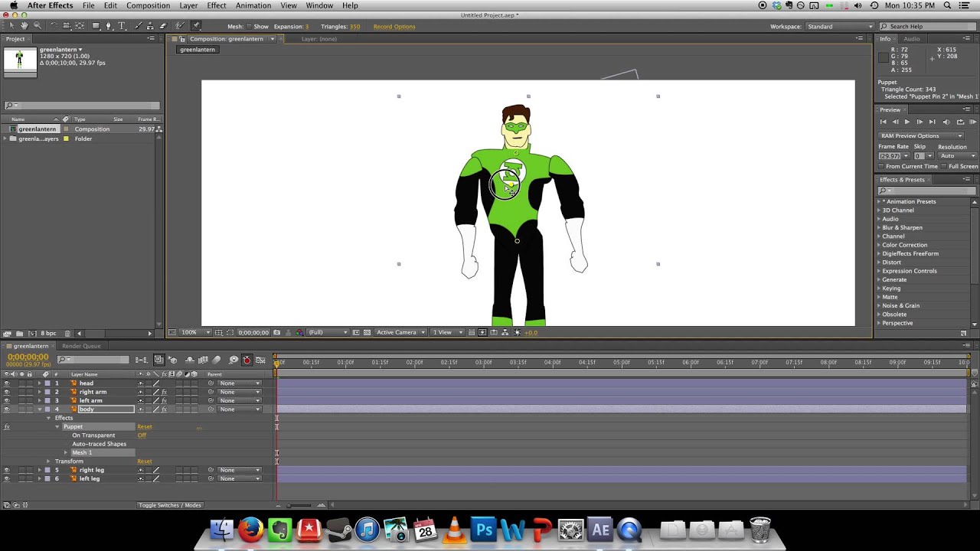Screen dimensions: 980x551
Task: Click the Take Snapshot camera icon
Action: click(276, 332)
